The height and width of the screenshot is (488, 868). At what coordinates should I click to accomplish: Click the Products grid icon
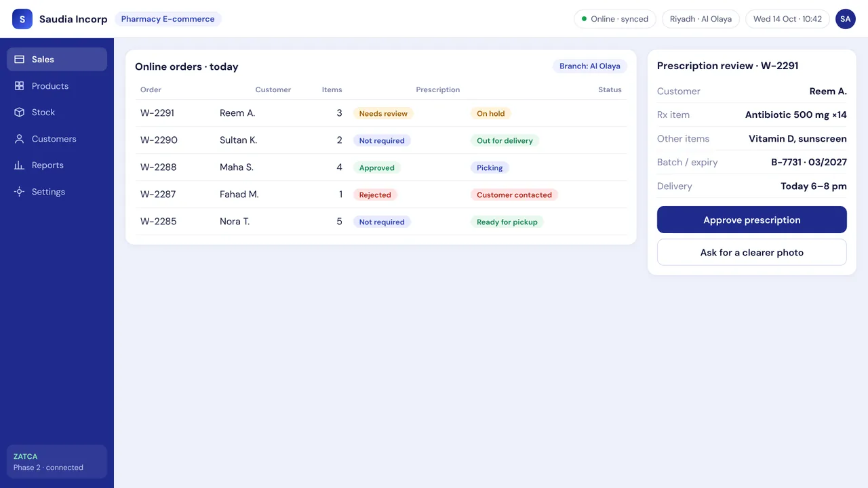(x=20, y=86)
